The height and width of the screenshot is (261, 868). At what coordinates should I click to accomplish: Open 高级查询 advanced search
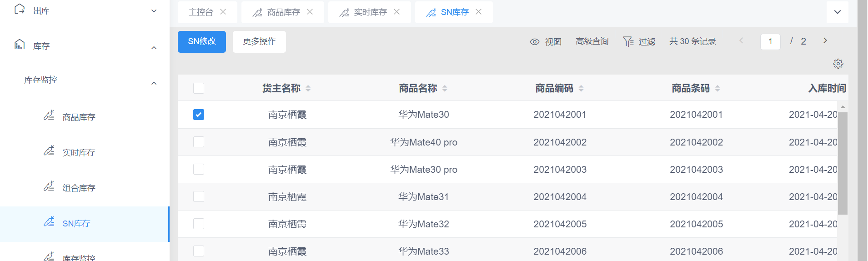[x=592, y=41]
